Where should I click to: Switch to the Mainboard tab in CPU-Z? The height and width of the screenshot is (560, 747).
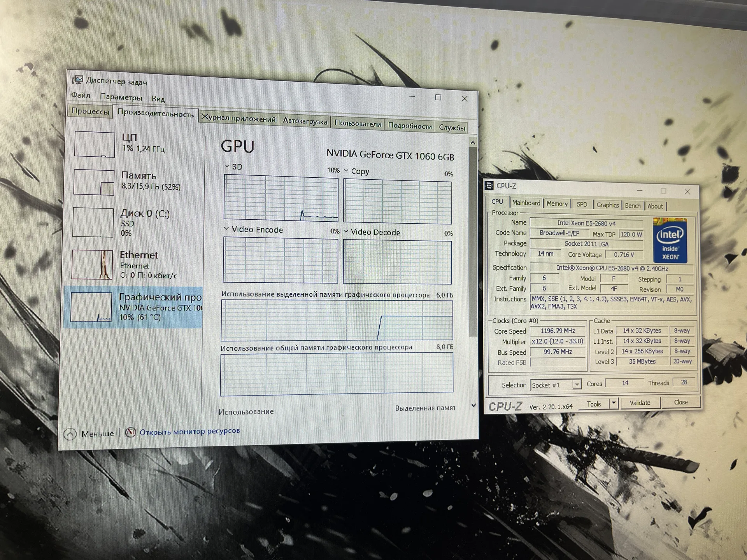(x=526, y=203)
